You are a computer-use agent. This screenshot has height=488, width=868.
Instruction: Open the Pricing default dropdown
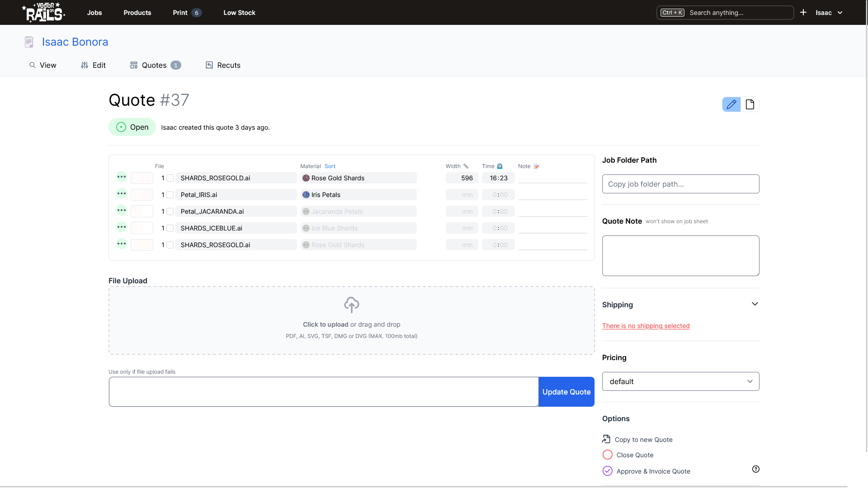680,381
